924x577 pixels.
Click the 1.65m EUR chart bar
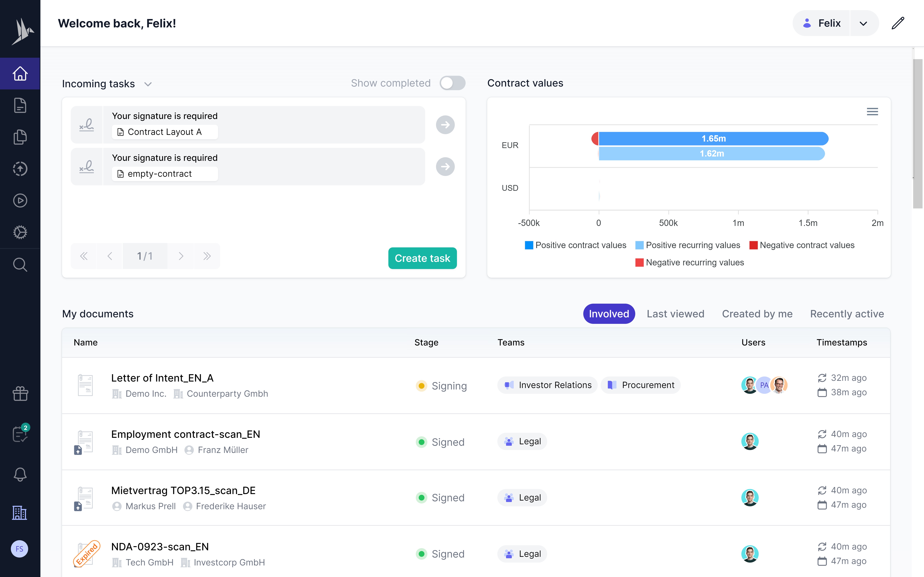(713, 138)
